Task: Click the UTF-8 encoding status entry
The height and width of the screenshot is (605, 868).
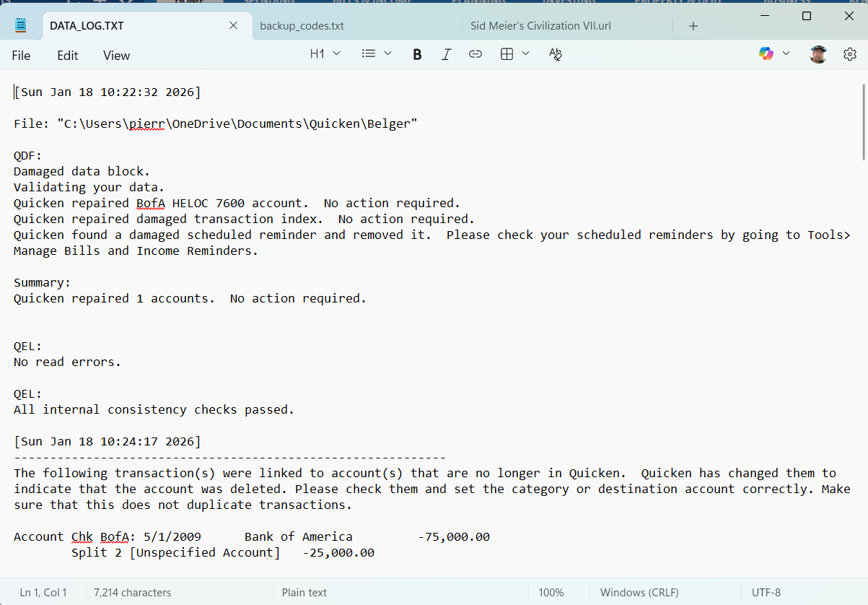Action: (766, 593)
